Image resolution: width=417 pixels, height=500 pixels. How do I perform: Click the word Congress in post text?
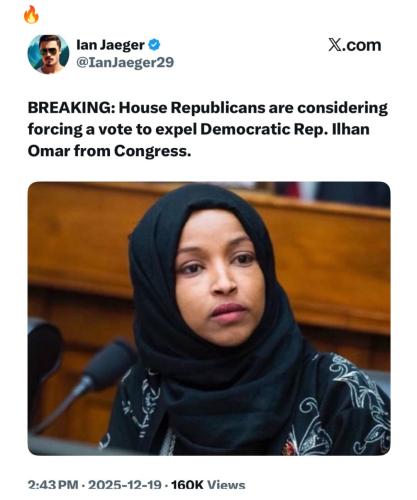click(153, 151)
